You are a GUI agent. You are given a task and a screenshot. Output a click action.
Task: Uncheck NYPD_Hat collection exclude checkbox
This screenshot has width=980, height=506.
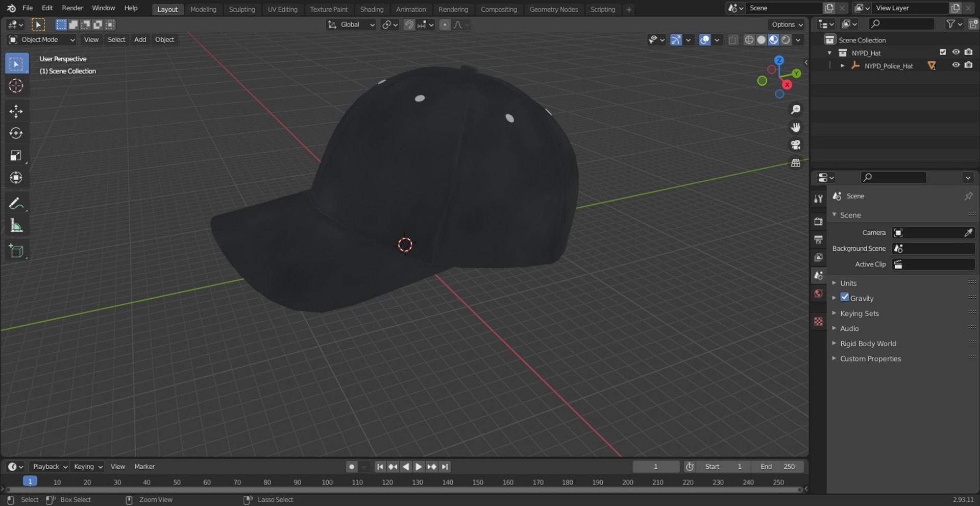coord(943,52)
